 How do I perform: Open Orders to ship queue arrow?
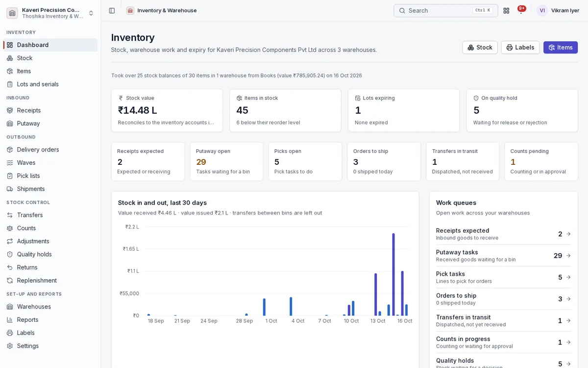568,299
